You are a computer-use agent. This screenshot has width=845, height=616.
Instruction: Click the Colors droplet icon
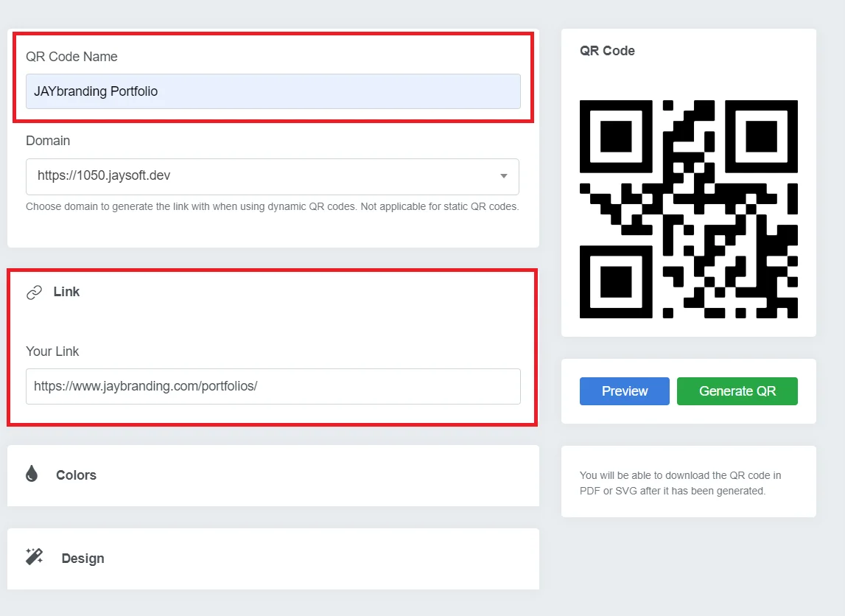(x=32, y=474)
